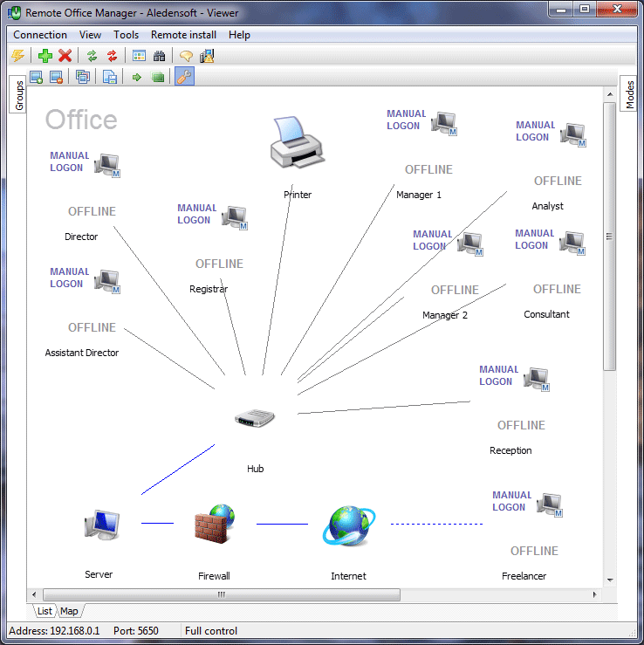Click the red arrows refresh icon
644x645 pixels.
[x=112, y=56]
